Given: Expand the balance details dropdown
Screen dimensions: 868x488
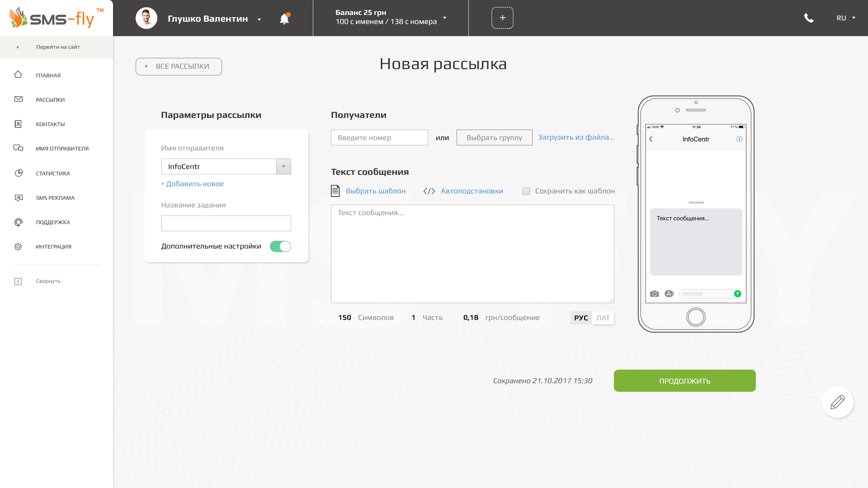Looking at the screenshot, I should pos(444,18).
